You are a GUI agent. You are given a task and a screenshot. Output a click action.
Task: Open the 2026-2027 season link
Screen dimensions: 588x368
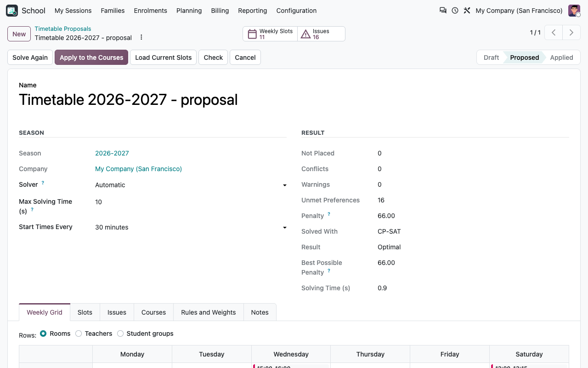pos(112,153)
